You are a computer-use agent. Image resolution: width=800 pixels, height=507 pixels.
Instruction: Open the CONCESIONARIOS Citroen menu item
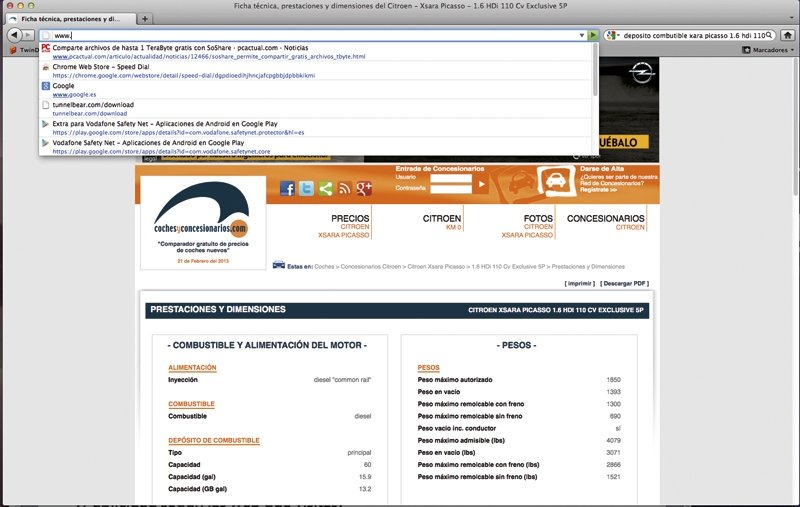tap(606, 222)
